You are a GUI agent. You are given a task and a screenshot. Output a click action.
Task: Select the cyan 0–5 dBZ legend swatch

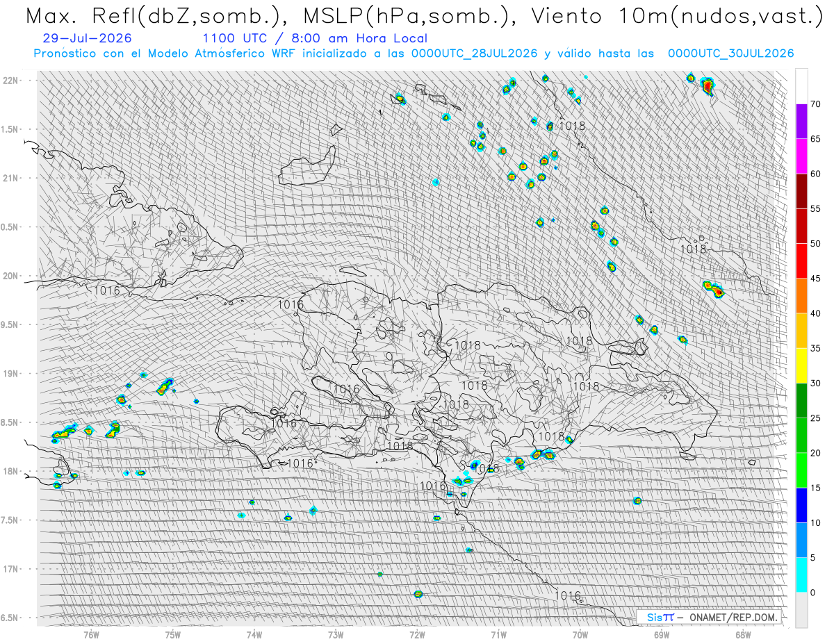(801, 575)
